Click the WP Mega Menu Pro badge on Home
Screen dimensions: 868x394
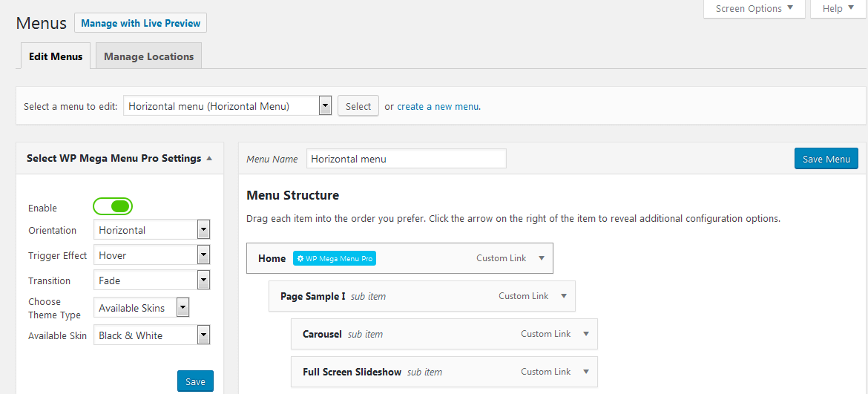click(335, 258)
